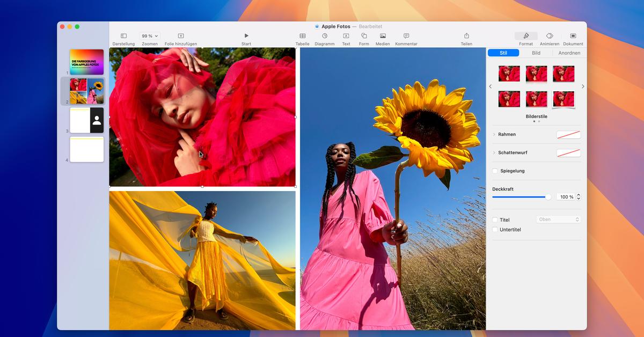
Task: Select the red dress photo on canvas
Action: [x=202, y=117]
